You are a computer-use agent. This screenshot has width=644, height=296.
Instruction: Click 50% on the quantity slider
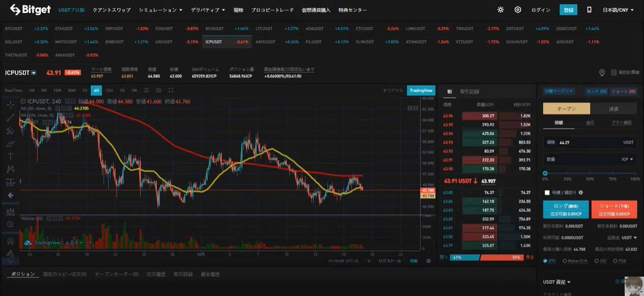(590, 174)
